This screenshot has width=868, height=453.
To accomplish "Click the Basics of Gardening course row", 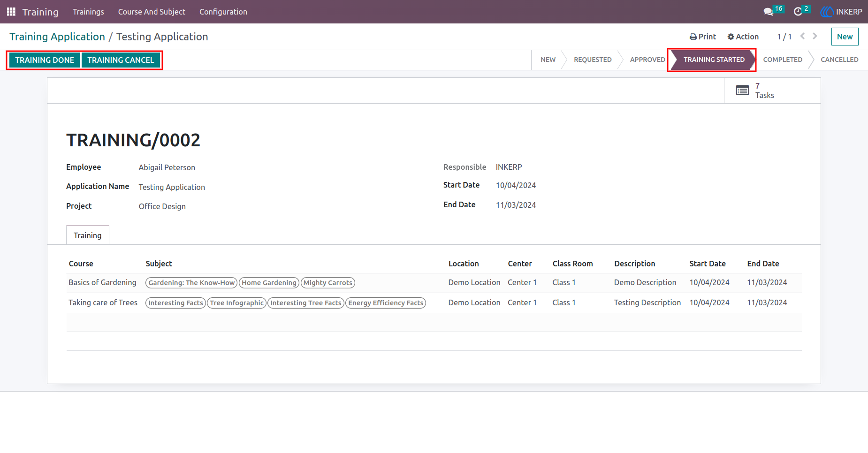I will coord(434,283).
